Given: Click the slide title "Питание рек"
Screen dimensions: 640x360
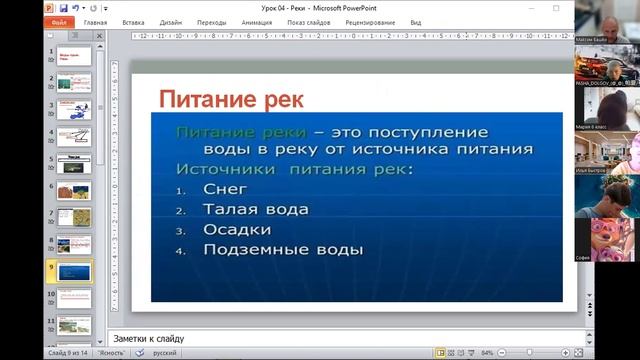Looking at the screenshot, I should click(x=231, y=99).
